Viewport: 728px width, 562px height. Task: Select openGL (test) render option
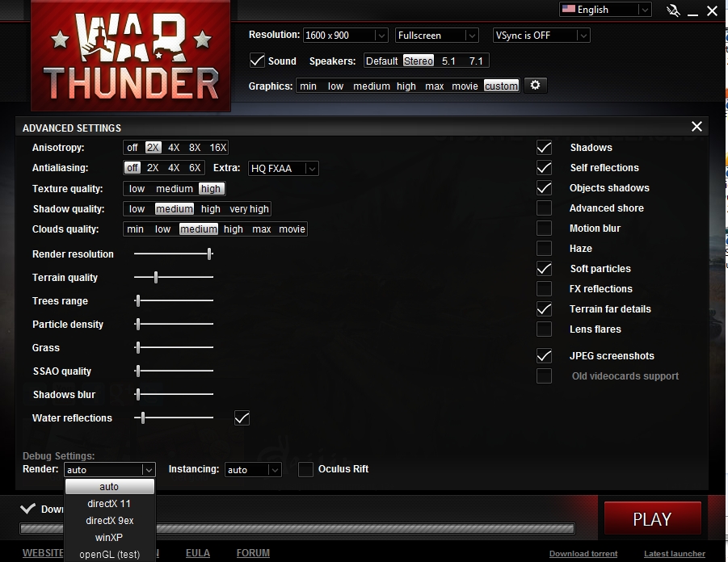[x=110, y=554]
